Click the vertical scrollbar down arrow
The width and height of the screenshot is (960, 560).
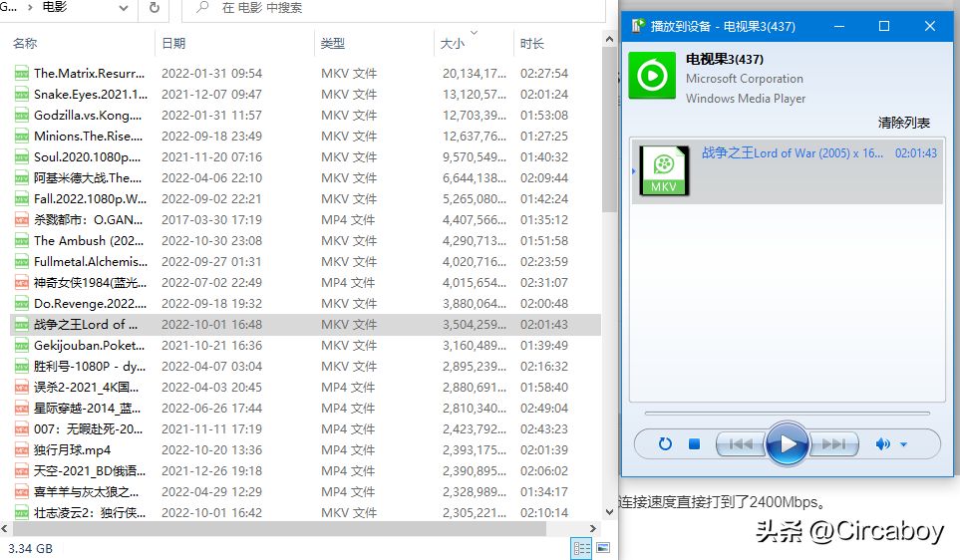[609, 512]
